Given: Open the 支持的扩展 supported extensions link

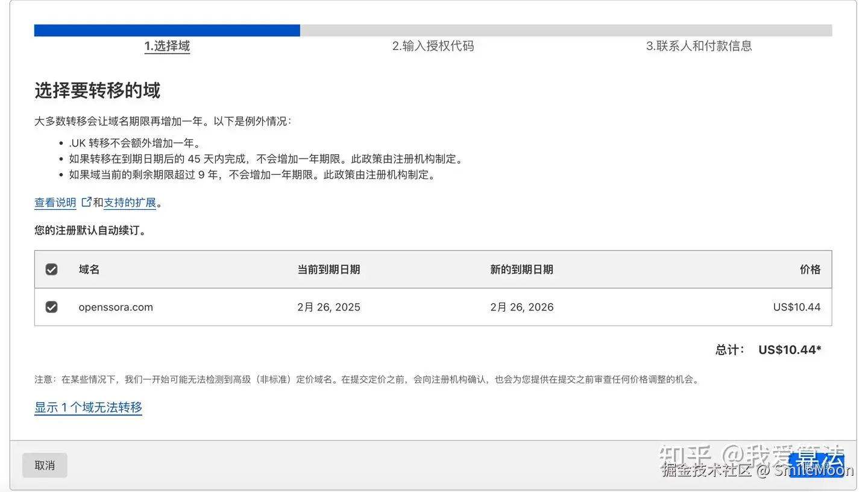Looking at the screenshot, I should point(130,203).
